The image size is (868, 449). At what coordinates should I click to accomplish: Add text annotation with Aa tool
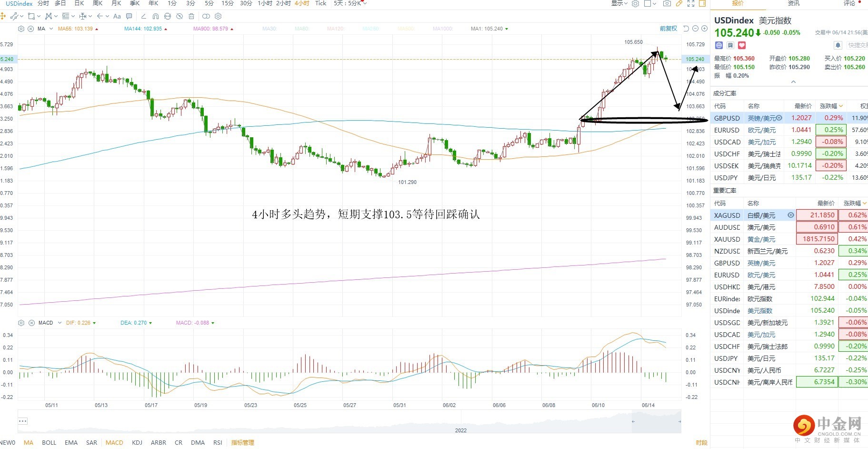pos(117,16)
